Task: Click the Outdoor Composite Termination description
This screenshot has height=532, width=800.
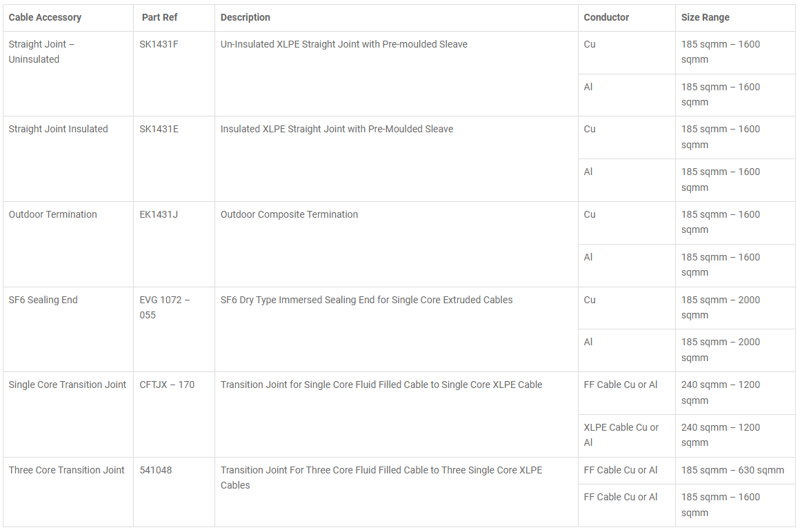Action: click(289, 214)
